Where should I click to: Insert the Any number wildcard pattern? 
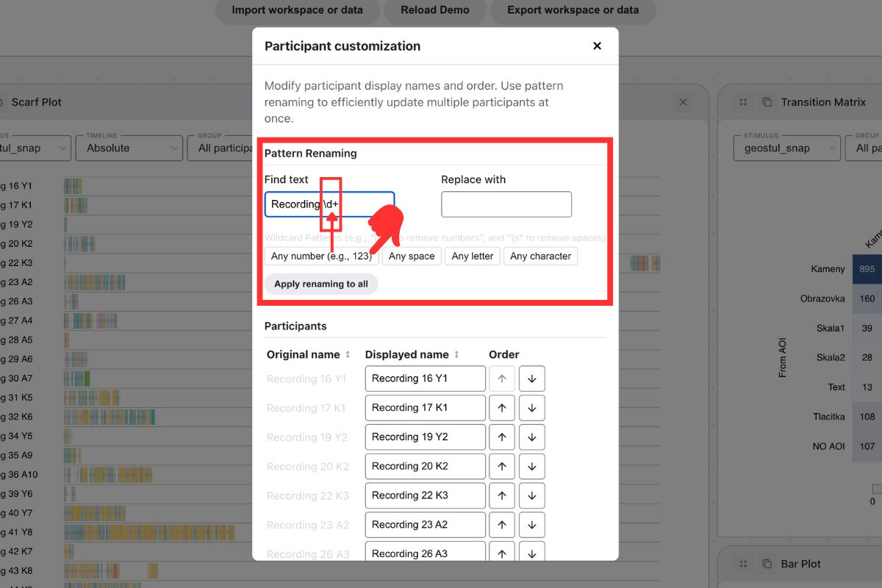pyautogui.click(x=321, y=256)
